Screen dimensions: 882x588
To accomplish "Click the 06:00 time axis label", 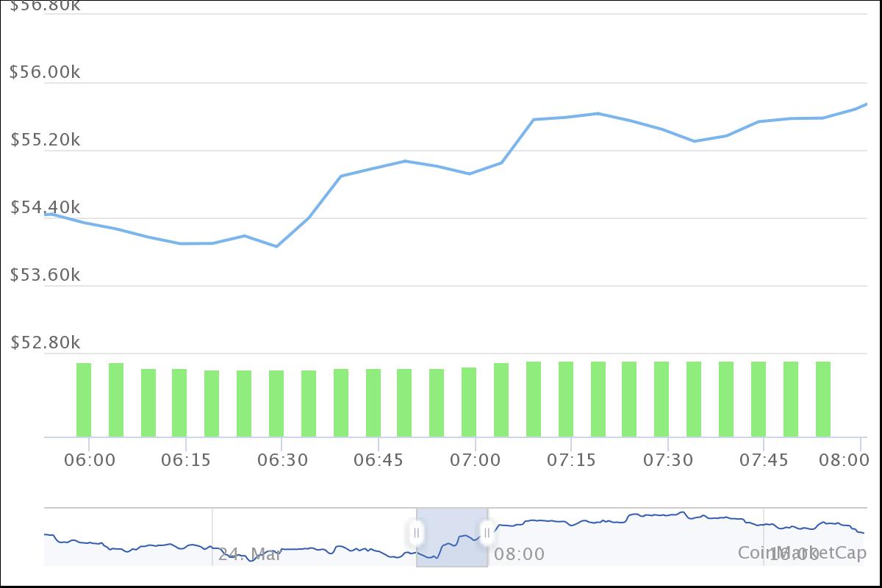I will (x=90, y=459).
